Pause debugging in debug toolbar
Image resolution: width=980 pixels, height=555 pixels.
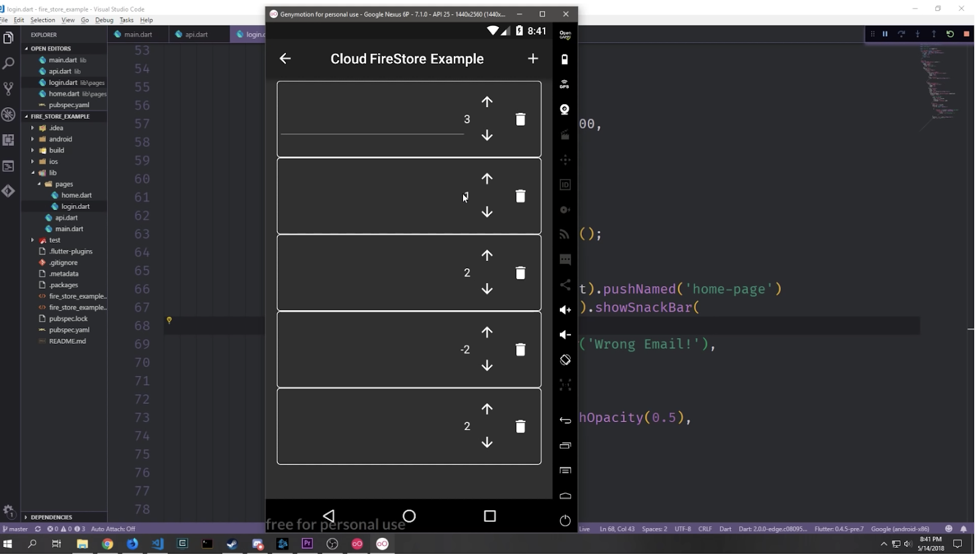pyautogui.click(x=885, y=34)
